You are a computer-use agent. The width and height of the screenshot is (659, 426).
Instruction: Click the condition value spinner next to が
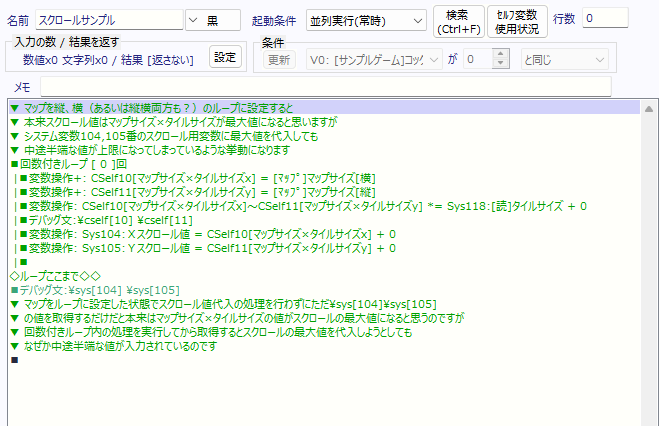(484, 60)
